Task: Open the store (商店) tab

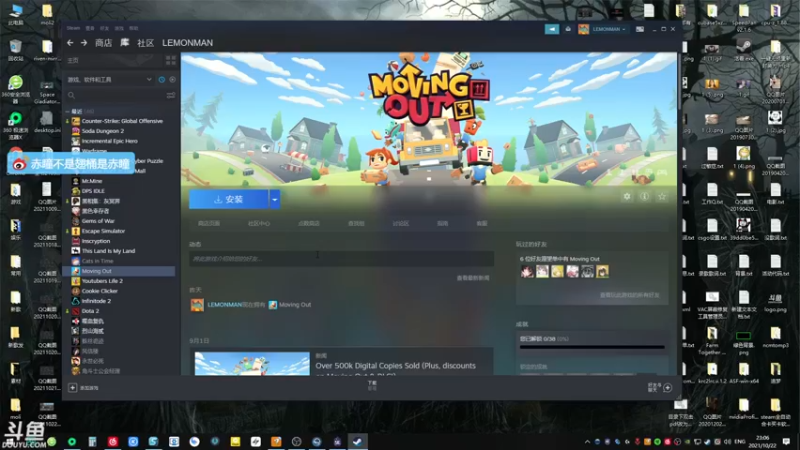Action: click(x=104, y=43)
